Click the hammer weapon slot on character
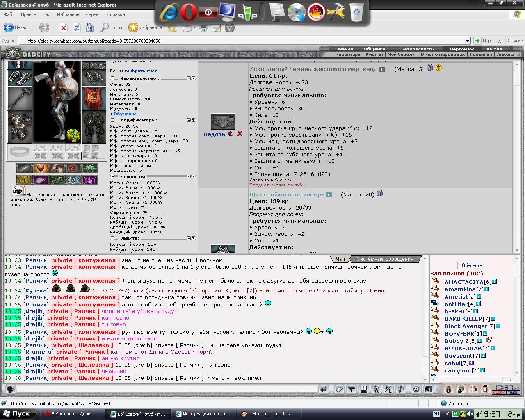The height and width of the screenshot is (420, 525). (19, 98)
